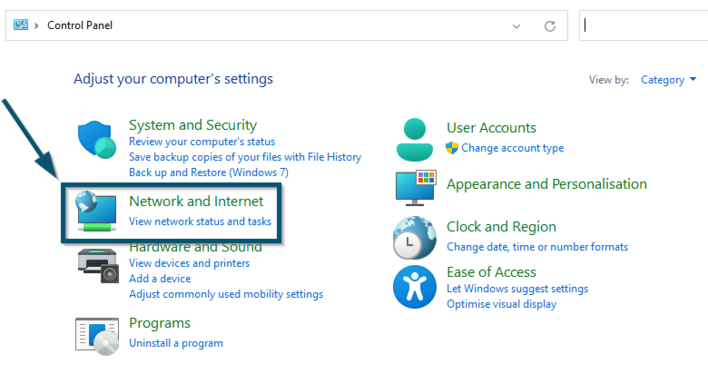Image resolution: width=708 pixels, height=374 pixels.
Task: Open Save backup copies with File History
Action: [245, 157]
